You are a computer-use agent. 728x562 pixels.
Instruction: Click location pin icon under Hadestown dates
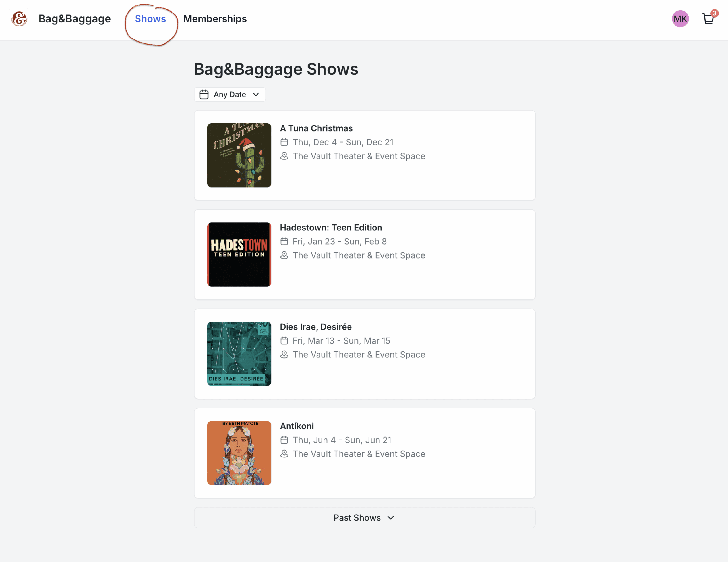point(284,255)
